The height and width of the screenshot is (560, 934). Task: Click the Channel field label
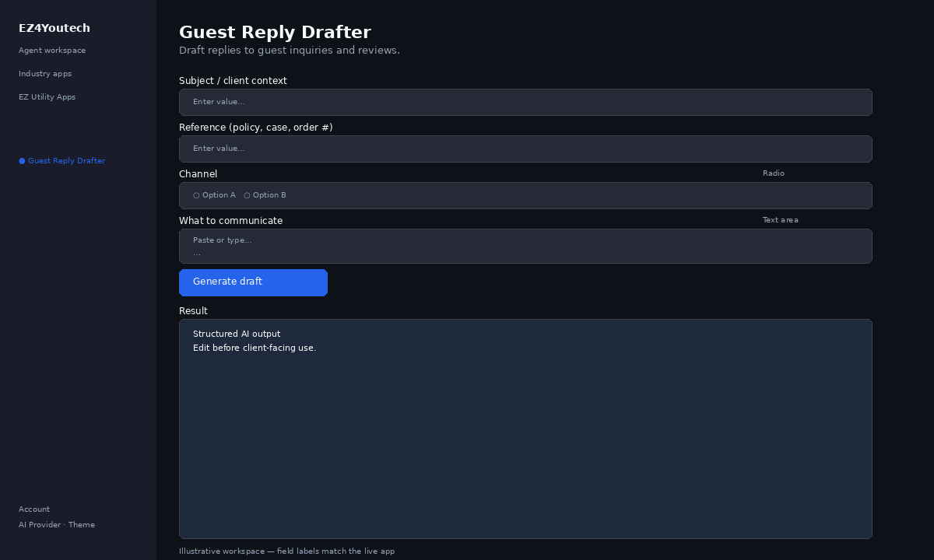[x=198, y=174]
